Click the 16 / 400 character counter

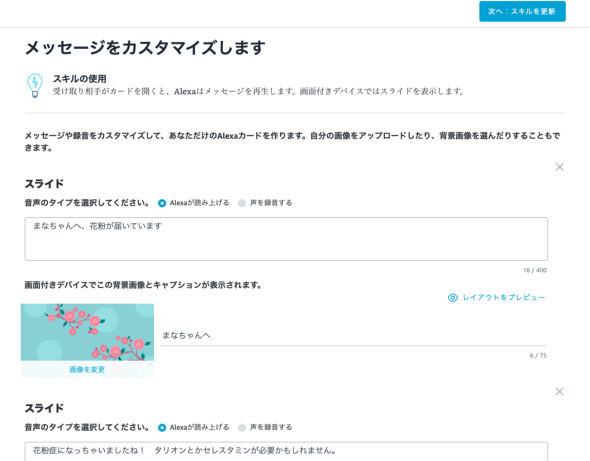tap(535, 270)
